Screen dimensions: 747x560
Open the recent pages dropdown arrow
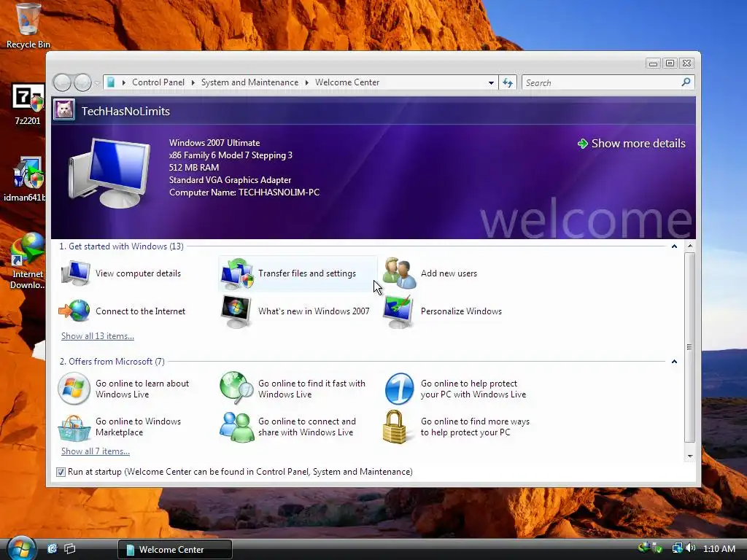click(x=97, y=83)
